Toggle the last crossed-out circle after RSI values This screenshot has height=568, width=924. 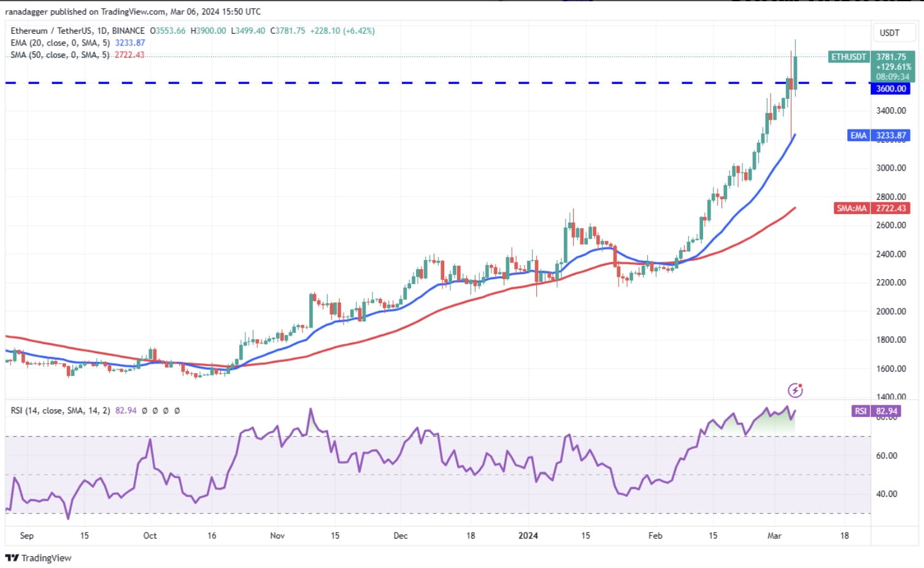pyautogui.click(x=177, y=410)
